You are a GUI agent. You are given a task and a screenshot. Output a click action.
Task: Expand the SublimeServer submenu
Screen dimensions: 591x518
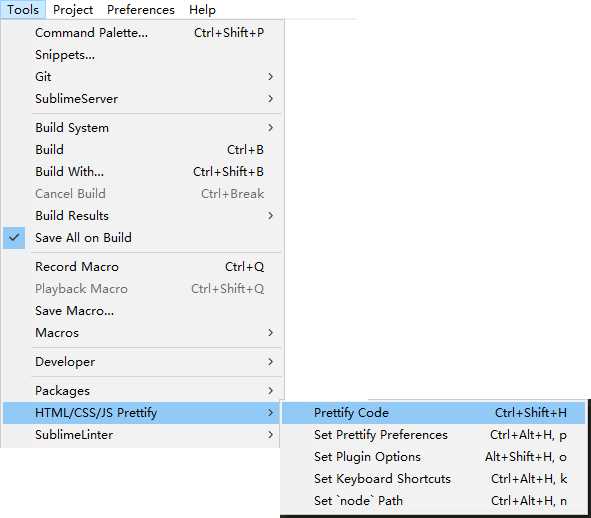[x=141, y=99]
